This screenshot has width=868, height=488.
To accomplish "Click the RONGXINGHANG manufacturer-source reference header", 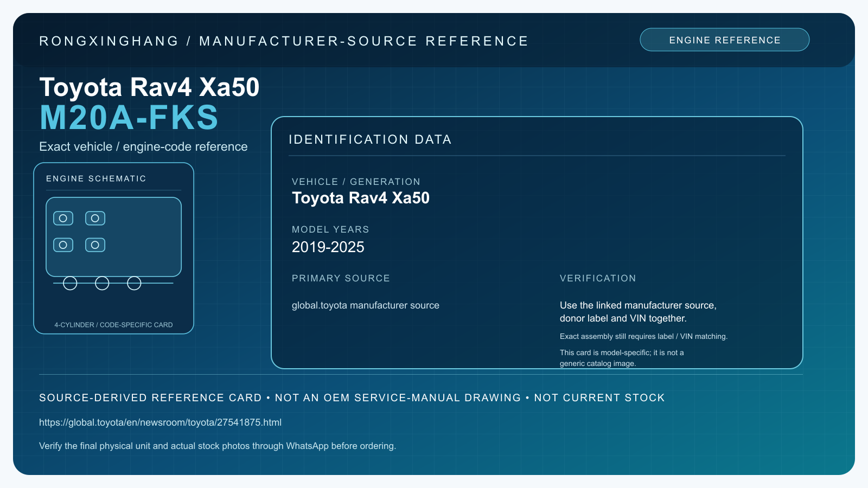I will pyautogui.click(x=284, y=41).
